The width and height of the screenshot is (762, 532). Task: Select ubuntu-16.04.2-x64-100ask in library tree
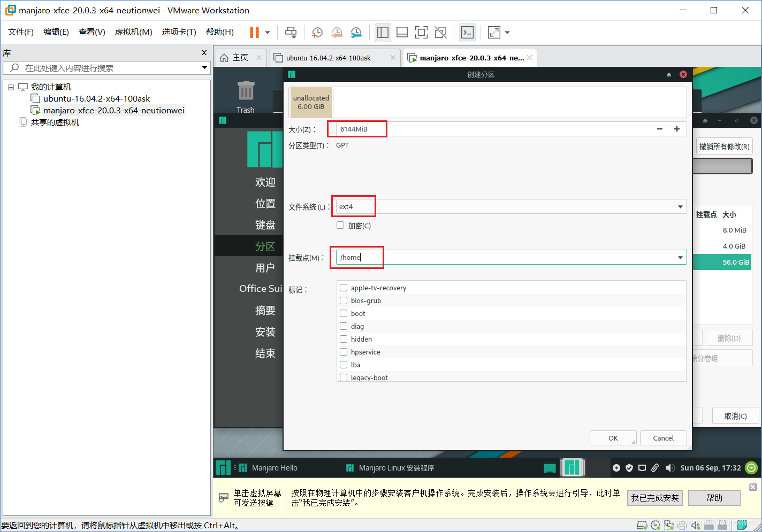[96, 98]
